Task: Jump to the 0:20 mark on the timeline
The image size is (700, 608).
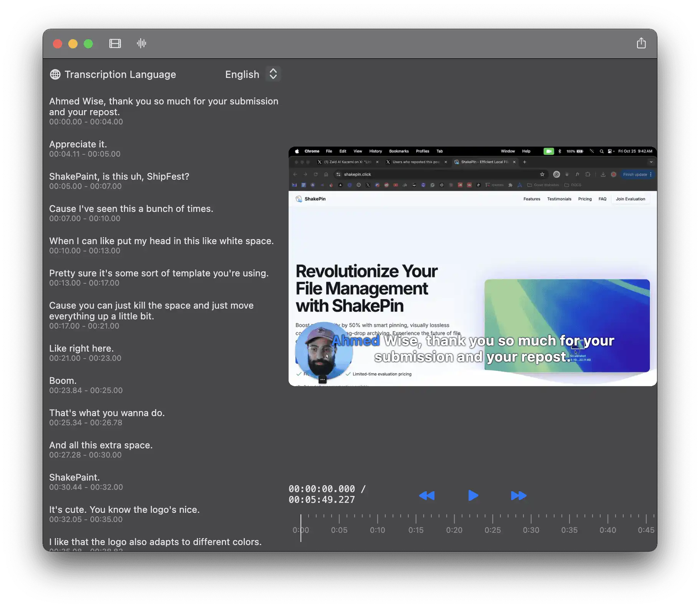Action: pyautogui.click(x=454, y=530)
